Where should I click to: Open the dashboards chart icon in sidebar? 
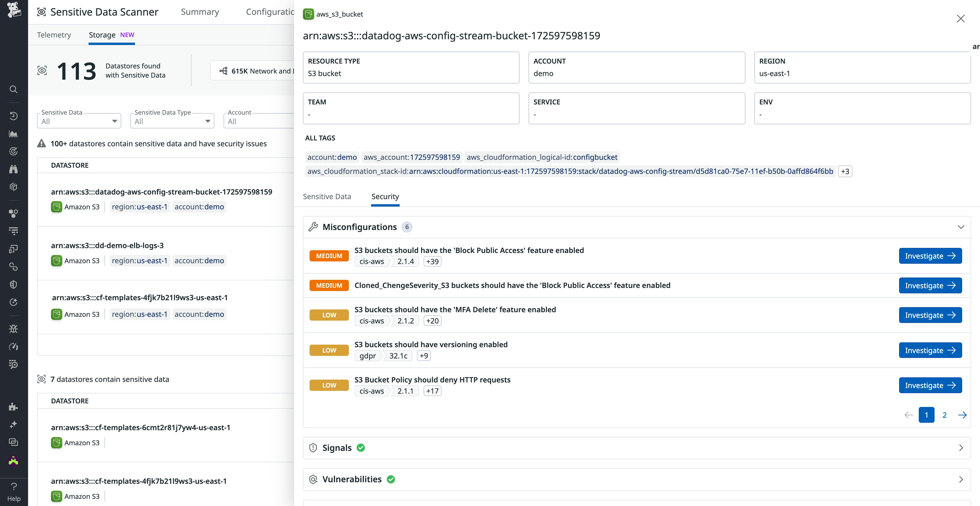(x=13, y=134)
